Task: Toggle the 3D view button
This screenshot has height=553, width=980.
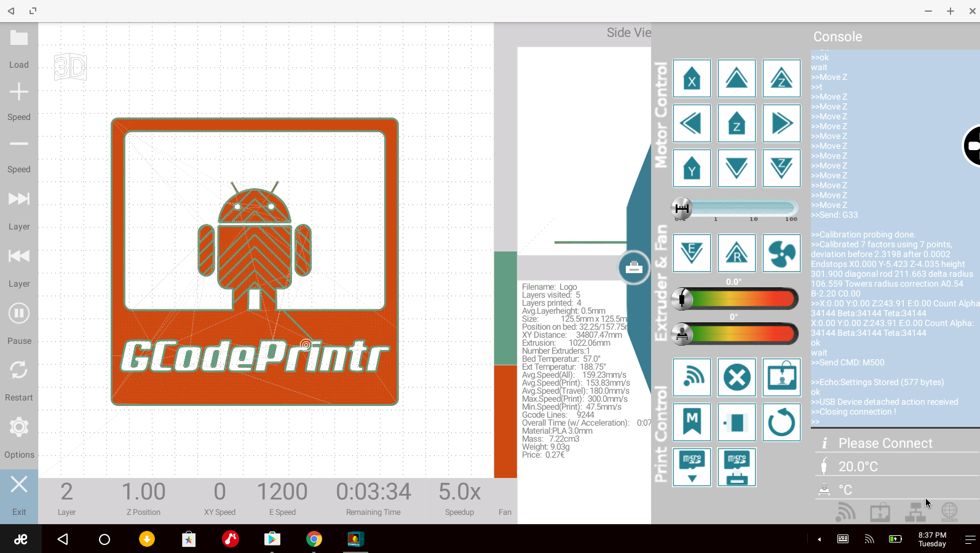Action: click(70, 67)
